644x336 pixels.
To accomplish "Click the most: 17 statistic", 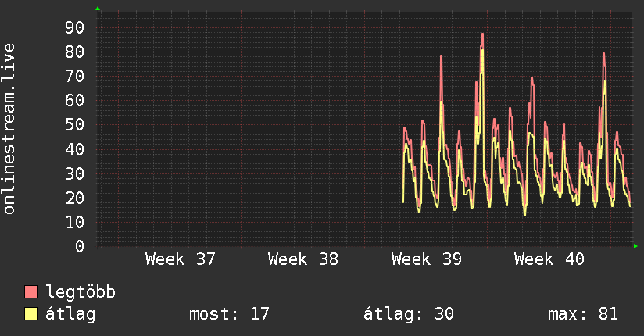I will [x=229, y=314].
